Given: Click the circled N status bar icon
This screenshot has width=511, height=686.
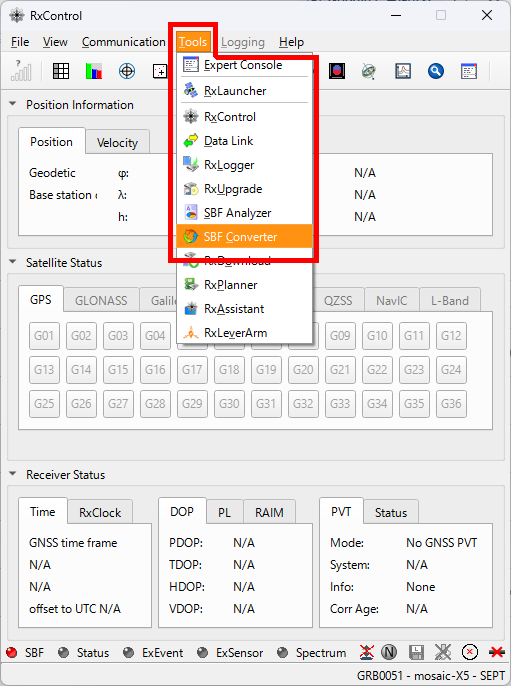Looking at the screenshot, I should click(x=388, y=652).
